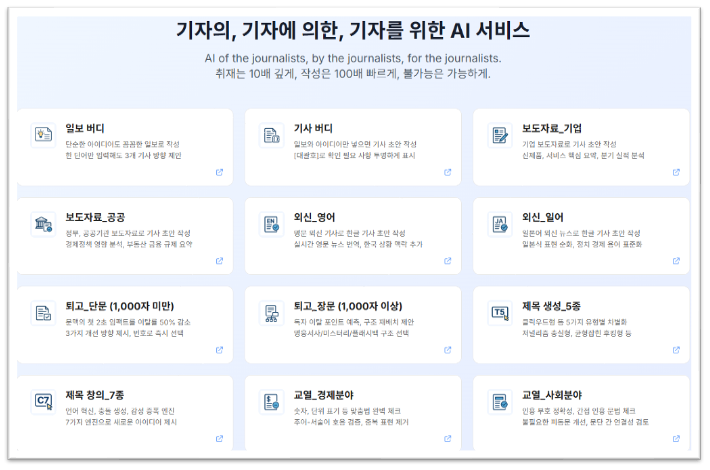This screenshot has width=710, height=470.
Task: Open external link on 교열_사회분야 card
Action: pyautogui.click(x=676, y=439)
